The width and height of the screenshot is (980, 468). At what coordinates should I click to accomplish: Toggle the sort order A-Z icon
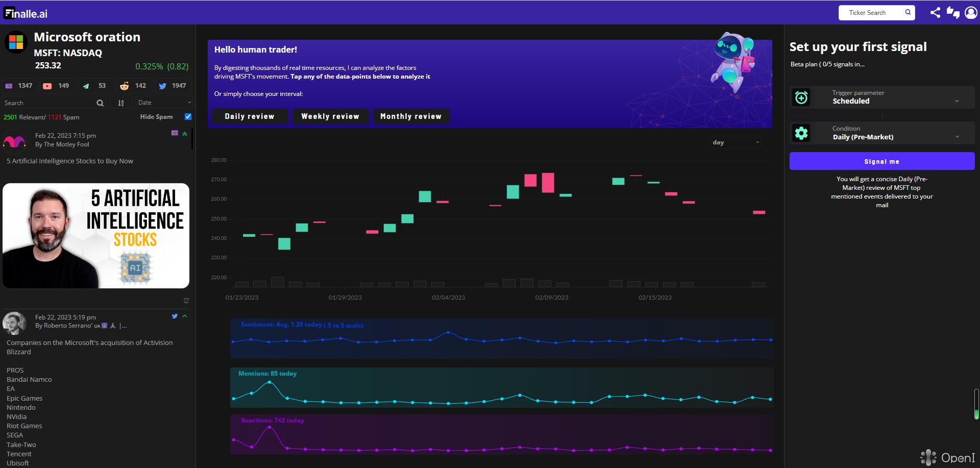point(121,103)
